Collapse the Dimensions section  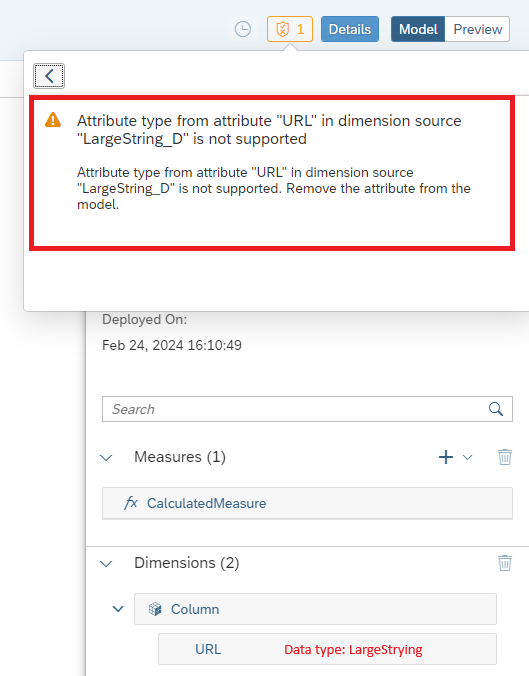point(106,563)
